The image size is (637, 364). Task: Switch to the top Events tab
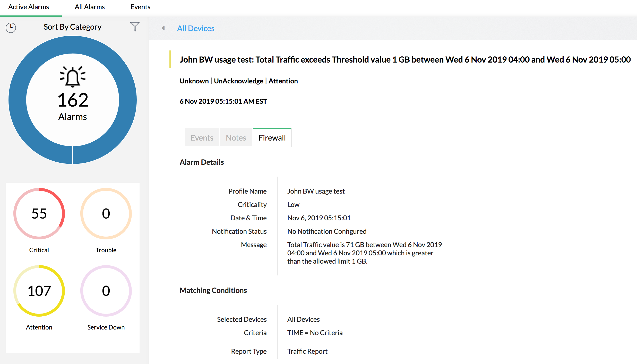[x=140, y=7]
